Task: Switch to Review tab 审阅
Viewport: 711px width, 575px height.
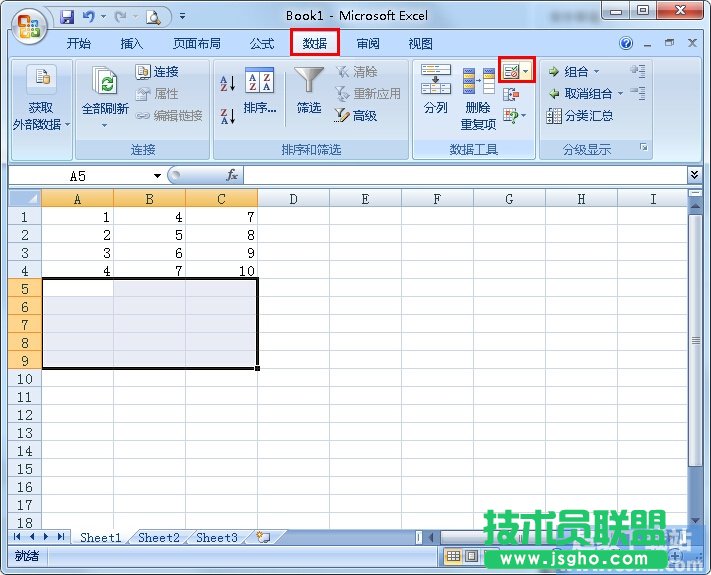Action: coord(368,44)
